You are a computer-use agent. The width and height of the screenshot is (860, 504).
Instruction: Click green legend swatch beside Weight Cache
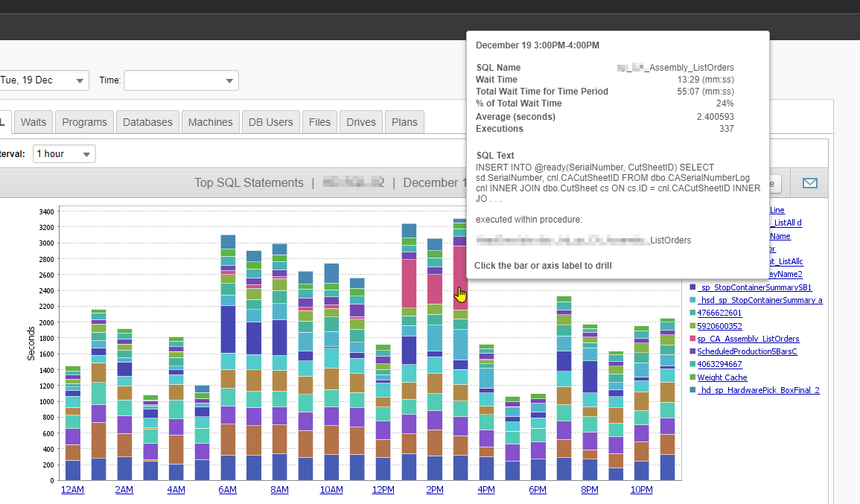coord(692,377)
